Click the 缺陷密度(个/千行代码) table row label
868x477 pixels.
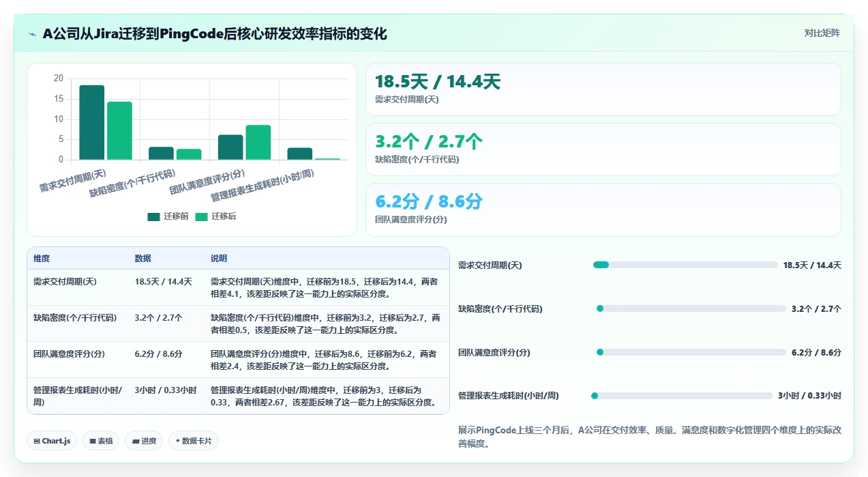point(75,317)
